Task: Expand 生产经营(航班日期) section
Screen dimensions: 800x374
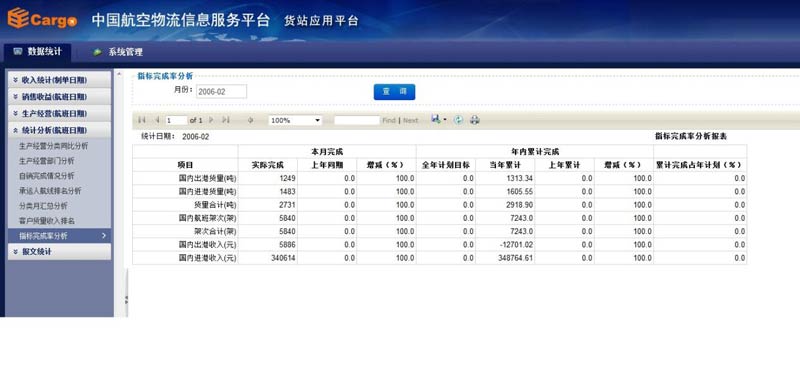Action: click(59, 113)
